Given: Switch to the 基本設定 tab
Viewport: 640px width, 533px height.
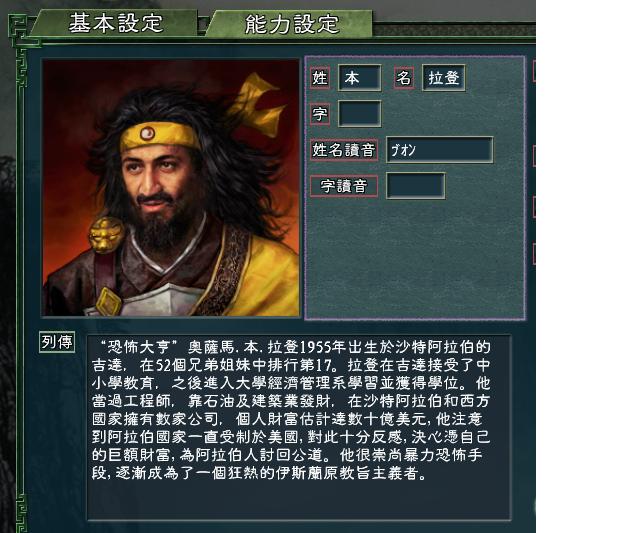Looking at the screenshot, I should (x=115, y=23).
